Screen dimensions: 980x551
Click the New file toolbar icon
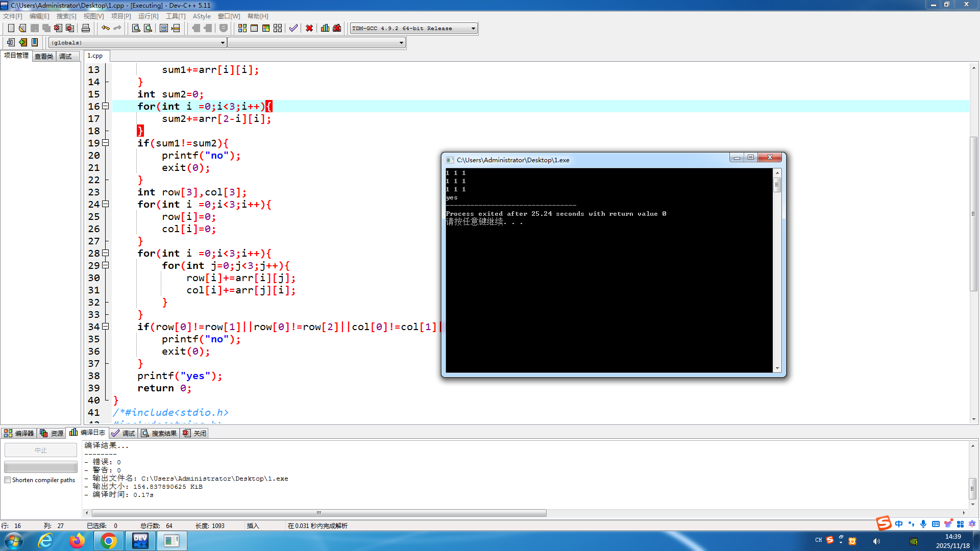(x=11, y=28)
